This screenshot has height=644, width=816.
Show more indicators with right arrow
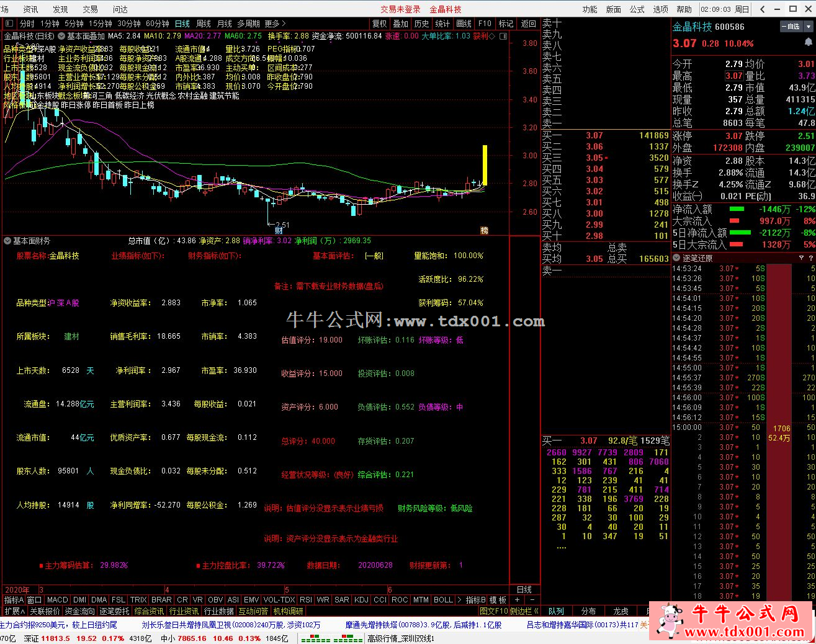click(x=460, y=600)
